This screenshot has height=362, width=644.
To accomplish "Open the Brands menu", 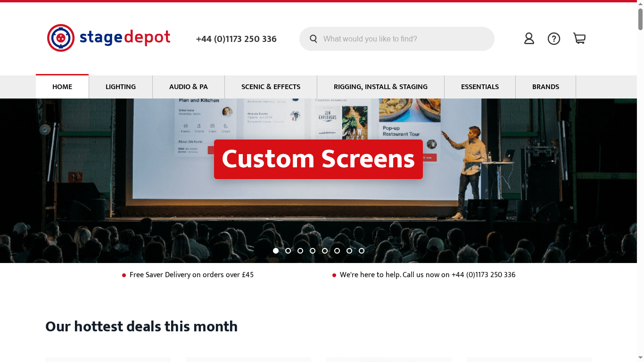I will 545,87.
